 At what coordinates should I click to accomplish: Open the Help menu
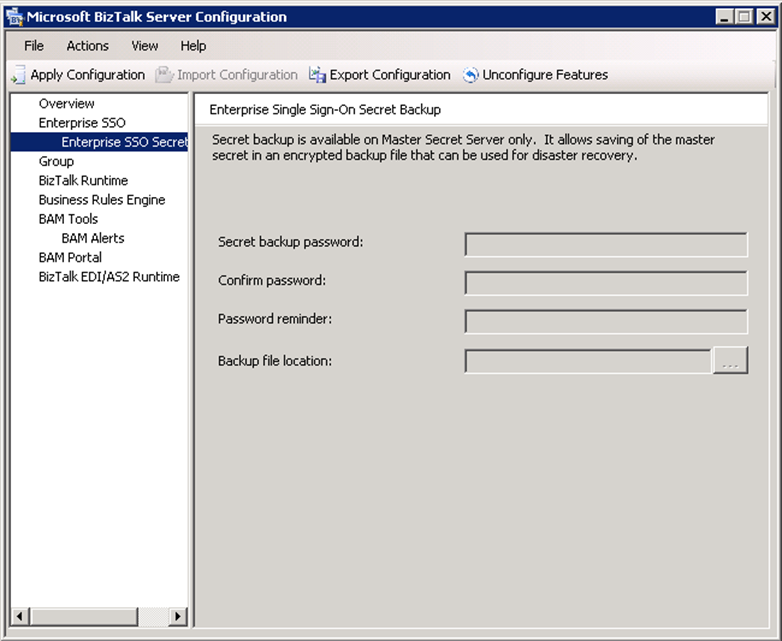(x=193, y=46)
